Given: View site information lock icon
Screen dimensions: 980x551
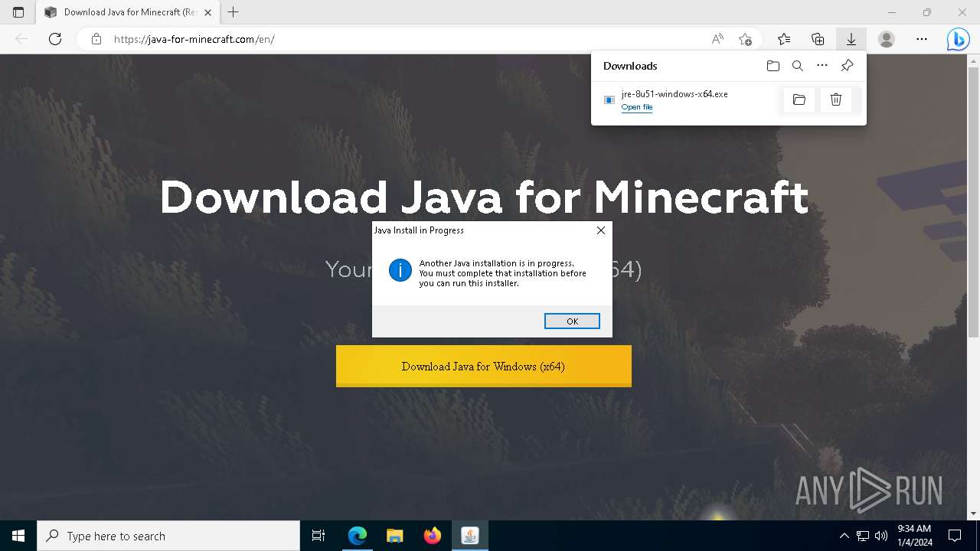Looking at the screenshot, I should (x=96, y=39).
